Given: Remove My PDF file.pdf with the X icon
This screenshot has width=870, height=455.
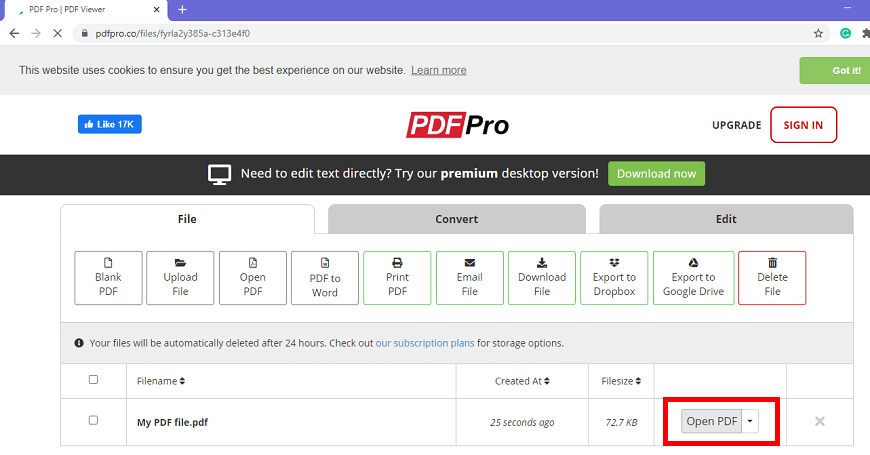Looking at the screenshot, I should (820, 422).
